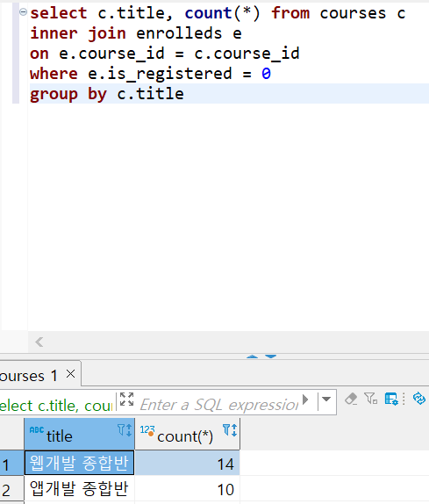Select the count cell with 14
The width and height of the screenshot is (429, 504).
pos(188,463)
